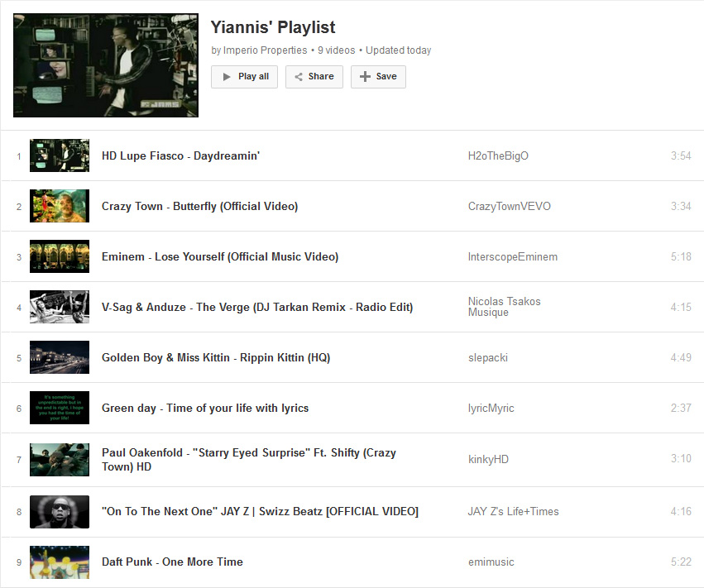Viewport: 704px width, 588px height.
Task: Open thumbnail for Lupe Fiasco Daydreamin'
Action: [x=60, y=155]
